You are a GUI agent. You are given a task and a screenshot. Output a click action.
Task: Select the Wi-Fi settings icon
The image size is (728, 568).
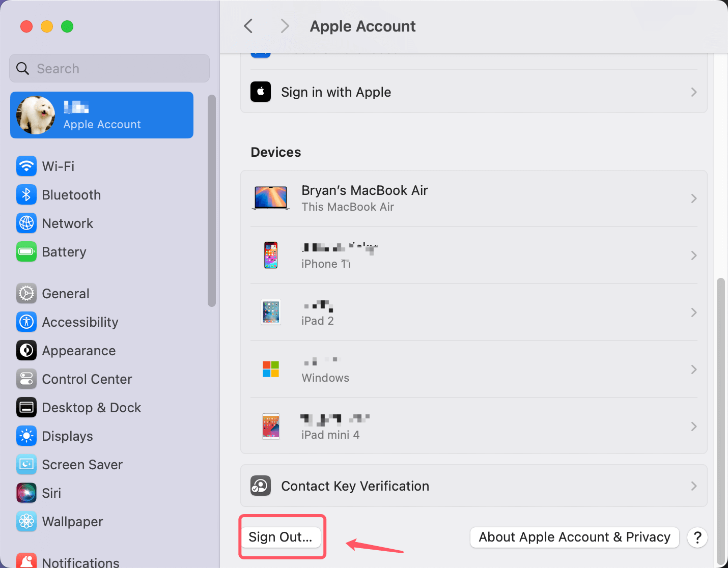point(26,166)
